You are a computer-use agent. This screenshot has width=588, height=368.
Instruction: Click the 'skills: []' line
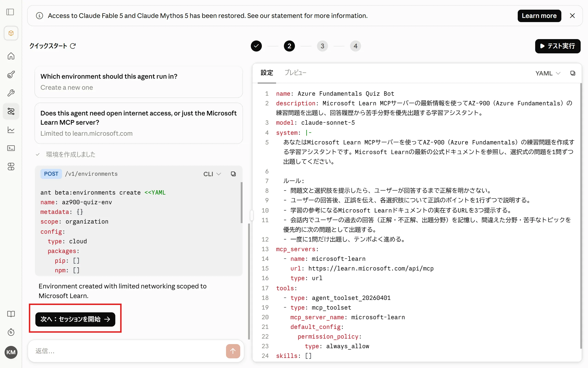(294, 356)
